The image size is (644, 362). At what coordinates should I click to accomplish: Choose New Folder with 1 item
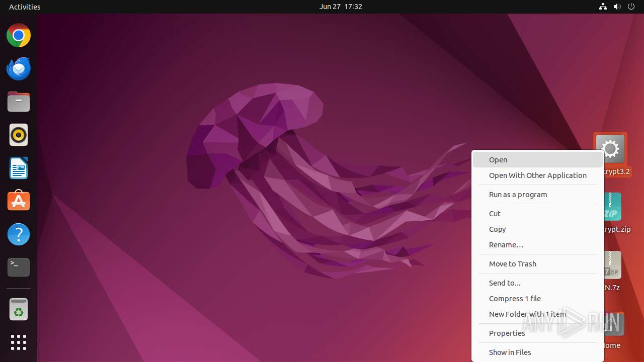click(538, 314)
